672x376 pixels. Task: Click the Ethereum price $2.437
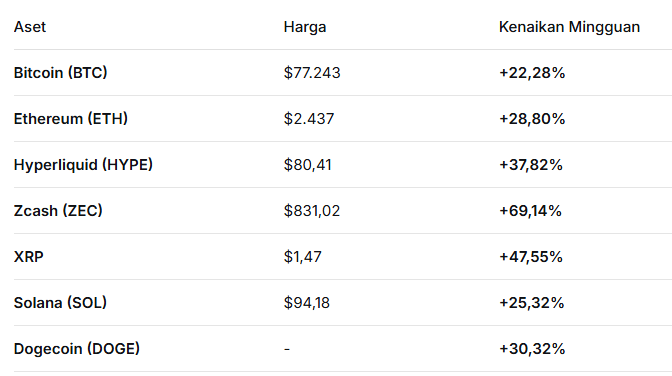pos(309,119)
